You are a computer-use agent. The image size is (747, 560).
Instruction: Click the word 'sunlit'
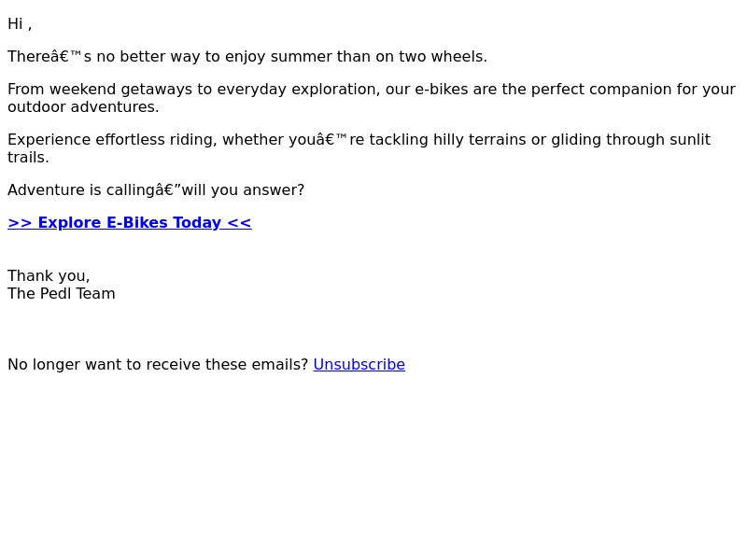click(x=690, y=139)
